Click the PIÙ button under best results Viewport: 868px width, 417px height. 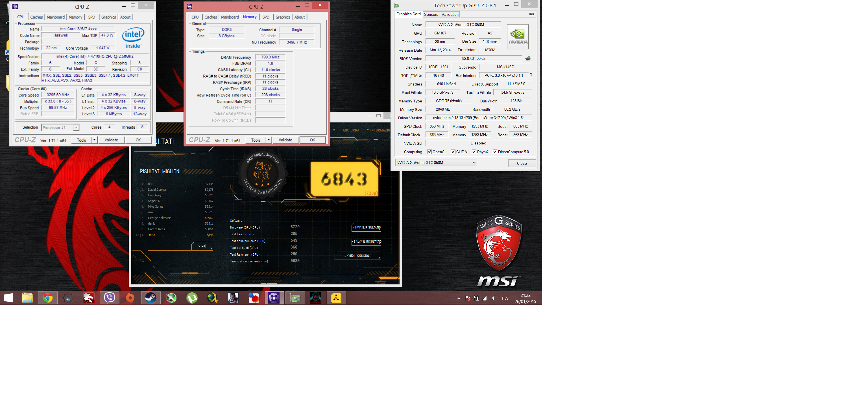click(x=202, y=246)
